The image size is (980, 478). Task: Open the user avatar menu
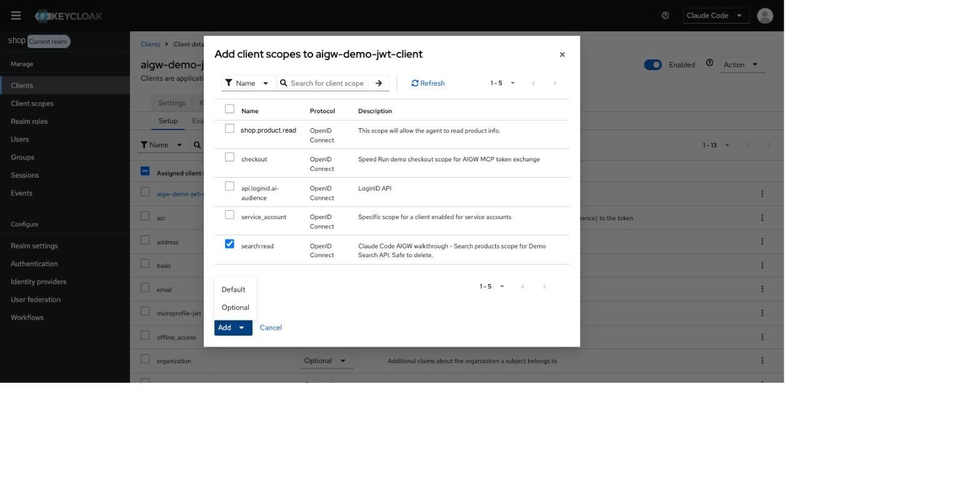click(x=765, y=16)
